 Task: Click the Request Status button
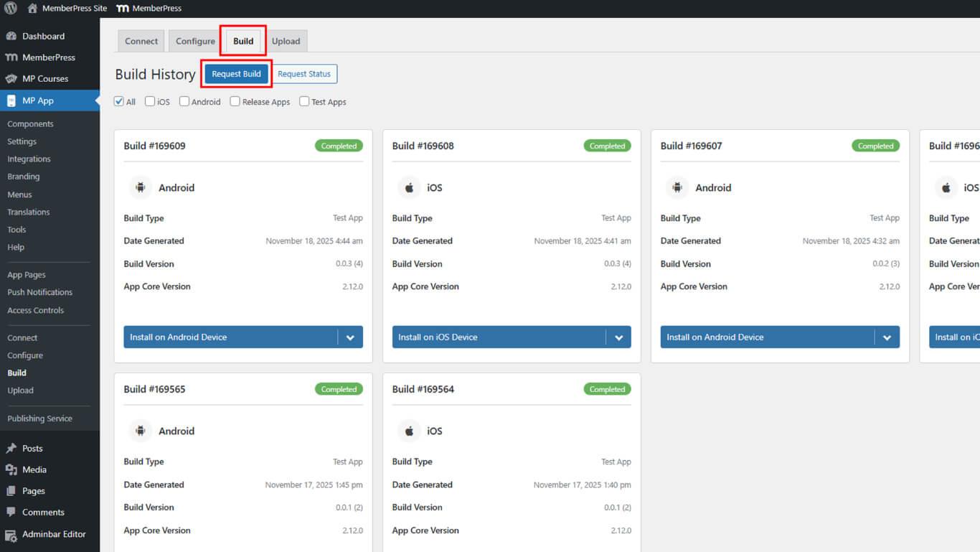(x=304, y=74)
